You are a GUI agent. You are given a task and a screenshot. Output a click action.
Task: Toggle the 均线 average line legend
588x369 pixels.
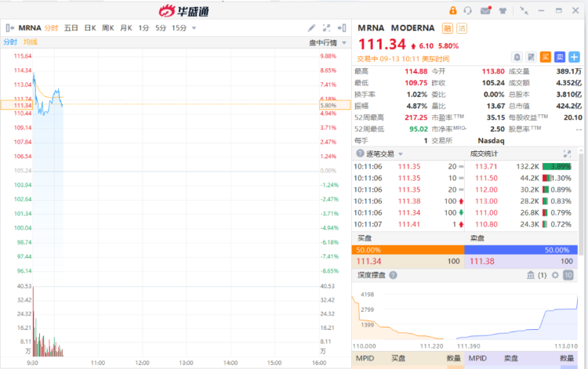[x=31, y=42]
